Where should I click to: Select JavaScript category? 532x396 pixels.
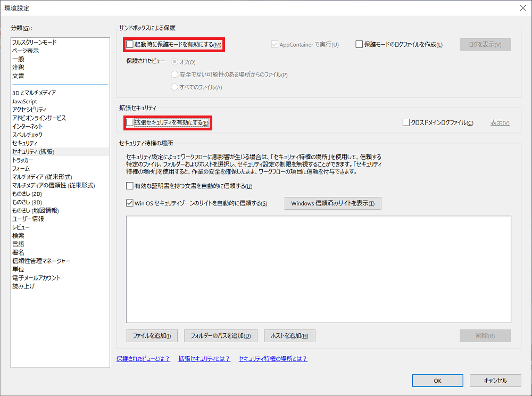point(24,101)
